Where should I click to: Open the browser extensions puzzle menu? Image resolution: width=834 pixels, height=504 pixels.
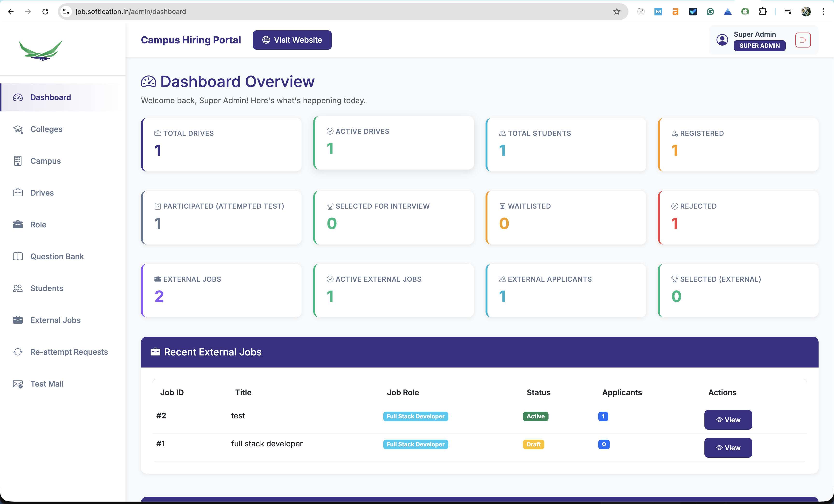[x=763, y=11]
